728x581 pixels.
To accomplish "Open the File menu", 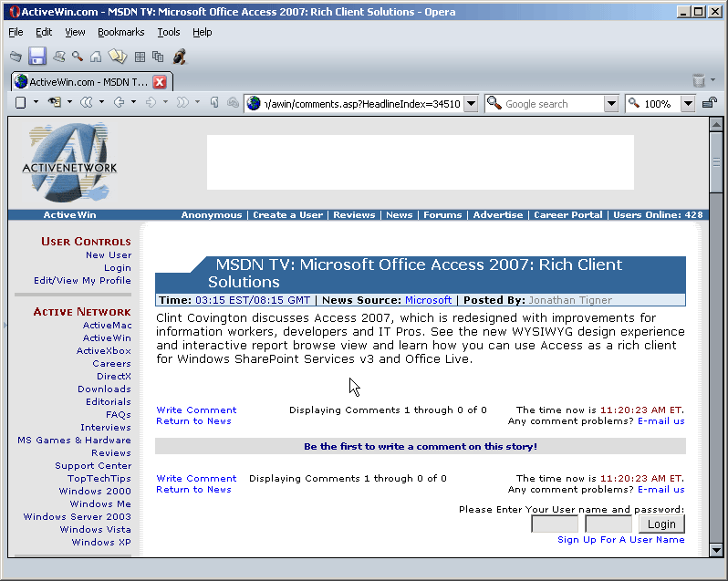I will [x=16, y=32].
